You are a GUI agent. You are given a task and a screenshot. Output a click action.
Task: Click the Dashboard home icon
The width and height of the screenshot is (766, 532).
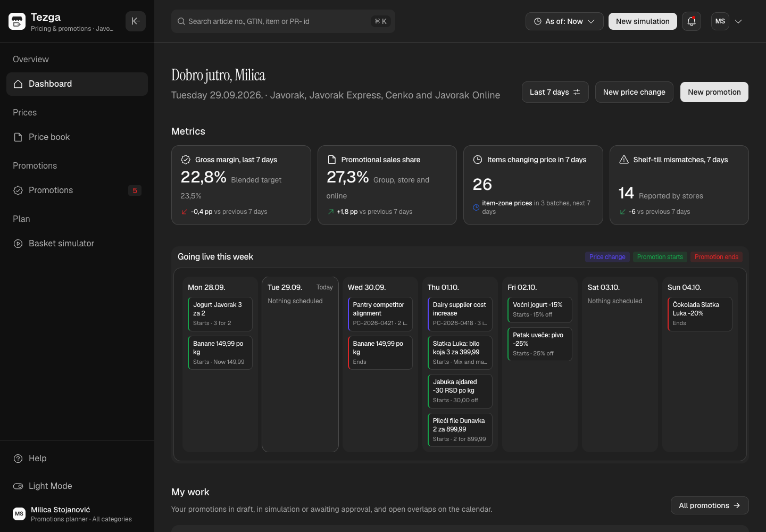tap(18, 84)
